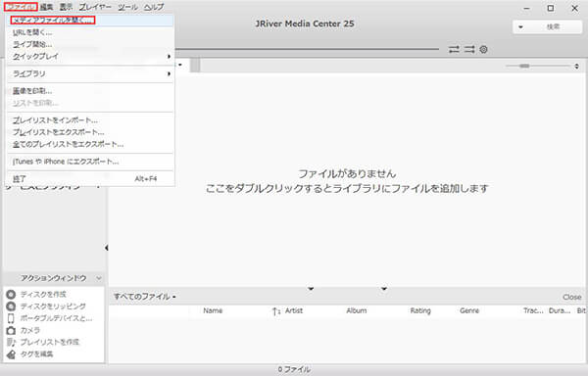Open the 表示 menu
This screenshot has height=376, width=588.
66,7
